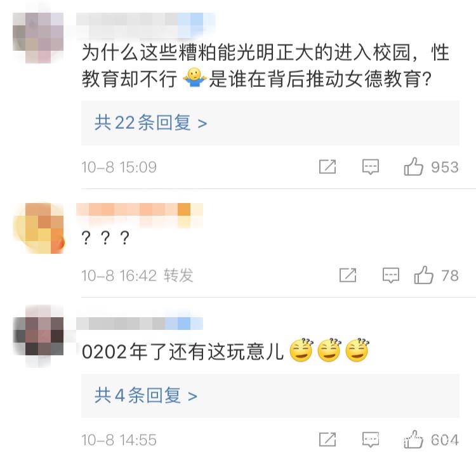Image resolution: width=476 pixels, height=453 pixels.
Task: Expand 共4条回复 replies
Action: pyautogui.click(x=146, y=396)
